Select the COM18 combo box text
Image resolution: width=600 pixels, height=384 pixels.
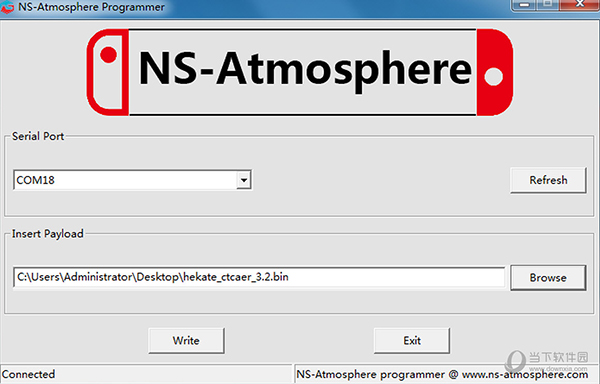36,180
